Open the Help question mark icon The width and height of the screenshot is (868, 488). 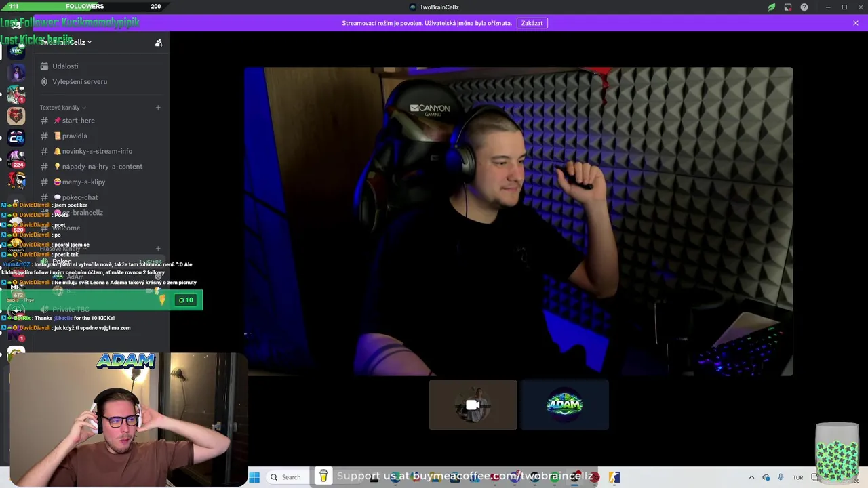click(804, 7)
